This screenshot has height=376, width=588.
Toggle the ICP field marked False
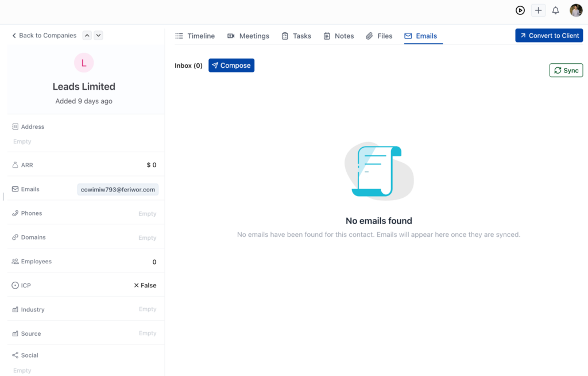[x=145, y=285]
